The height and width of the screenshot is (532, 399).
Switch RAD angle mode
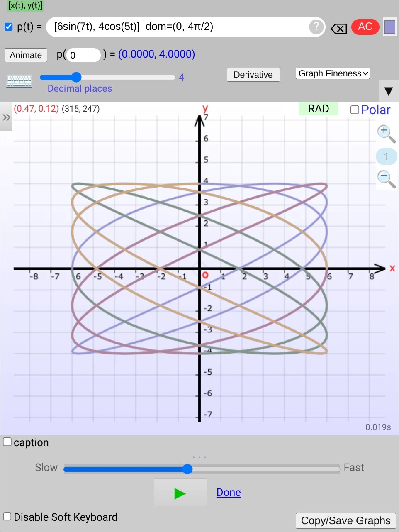click(318, 109)
